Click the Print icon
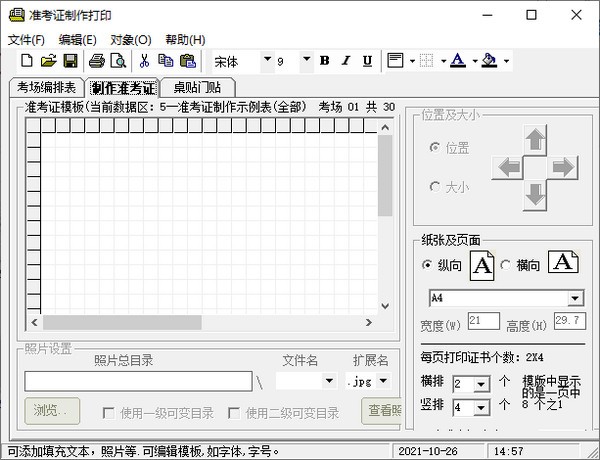 [x=97, y=61]
